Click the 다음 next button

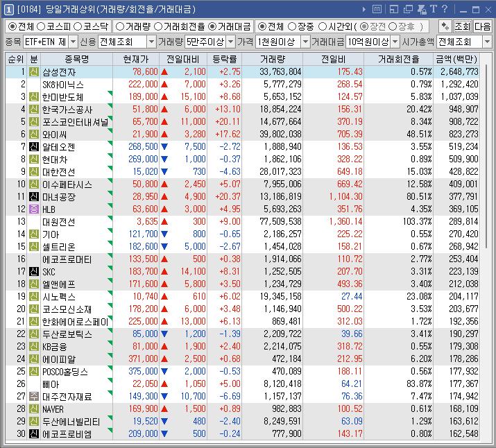point(482,26)
